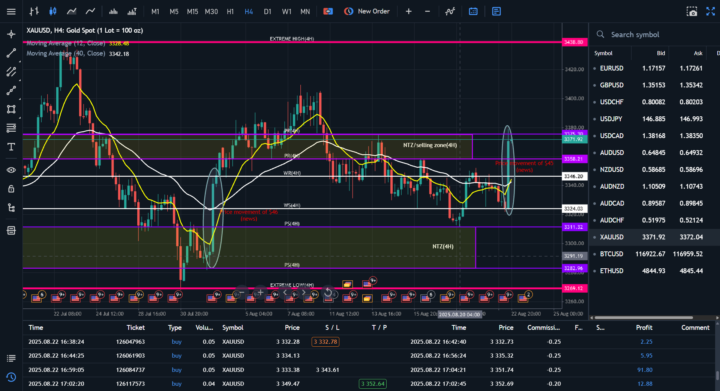Click the history table vertical scrollbar
The height and width of the screenshot is (391, 720).
717,375
